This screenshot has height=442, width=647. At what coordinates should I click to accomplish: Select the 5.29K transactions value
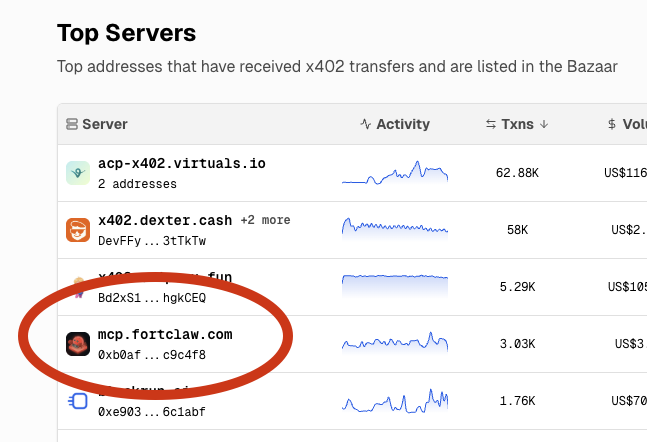tap(517, 286)
